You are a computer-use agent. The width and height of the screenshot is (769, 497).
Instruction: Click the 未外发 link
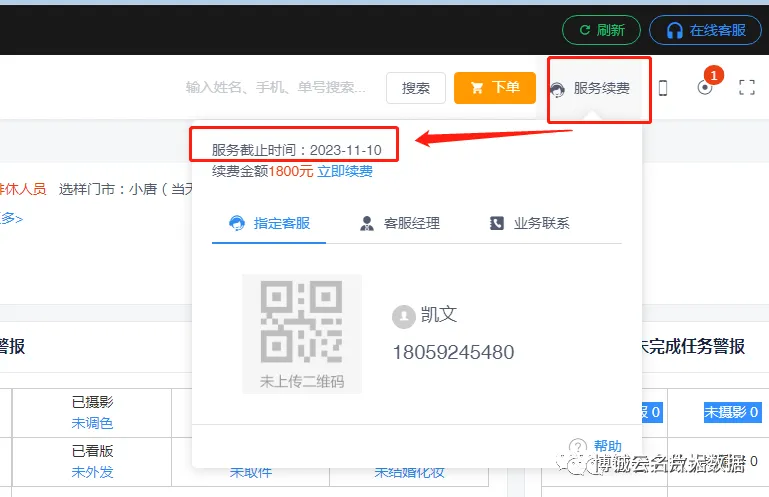92,472
